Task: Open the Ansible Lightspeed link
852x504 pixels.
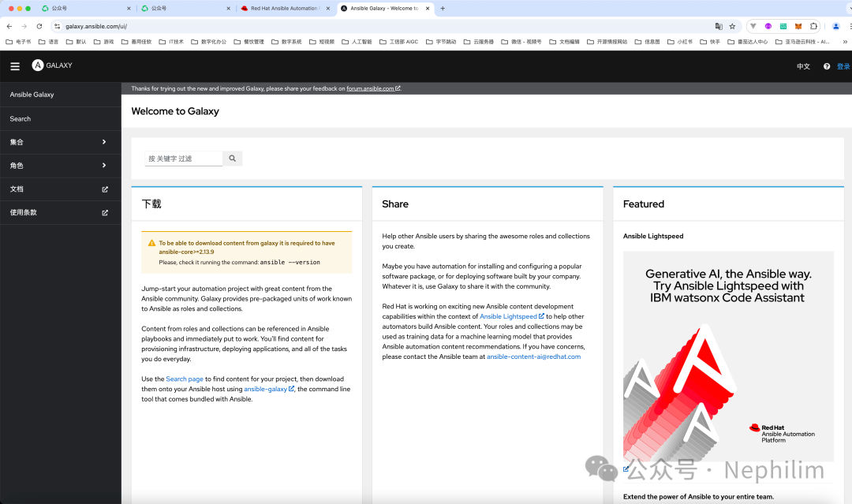Action: (x=511, y=316)
